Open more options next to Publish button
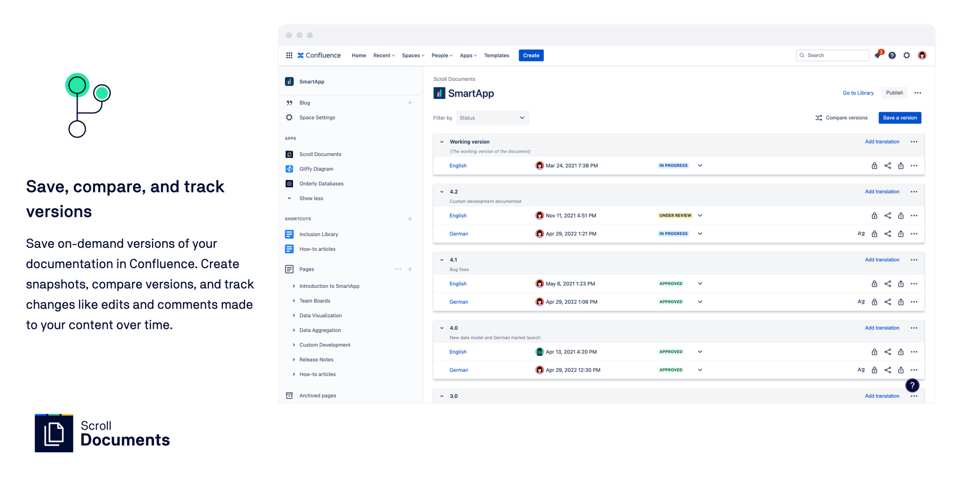 pyautogui.click(x=918, y=93)
